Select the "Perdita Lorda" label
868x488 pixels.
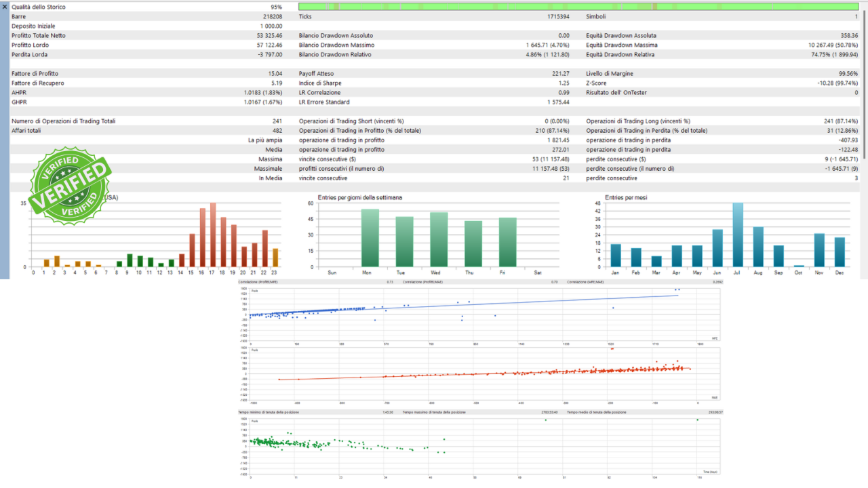[30, 54]
